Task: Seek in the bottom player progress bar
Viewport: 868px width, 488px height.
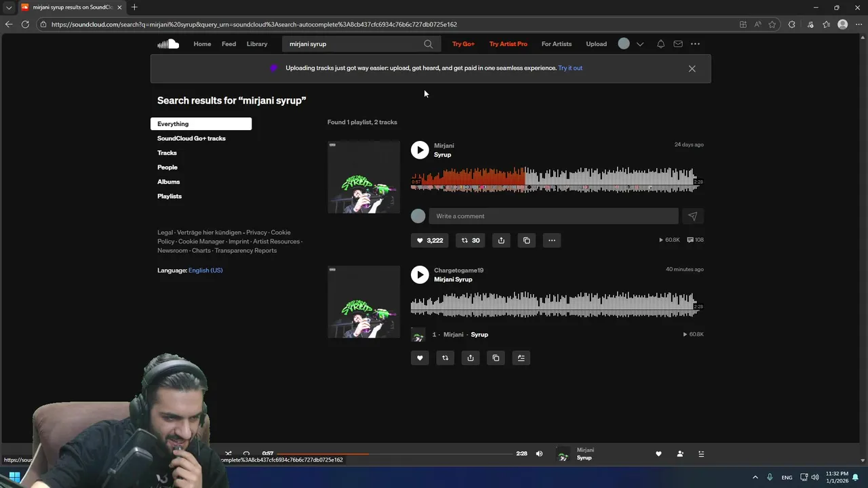Action: click(395, 453)
